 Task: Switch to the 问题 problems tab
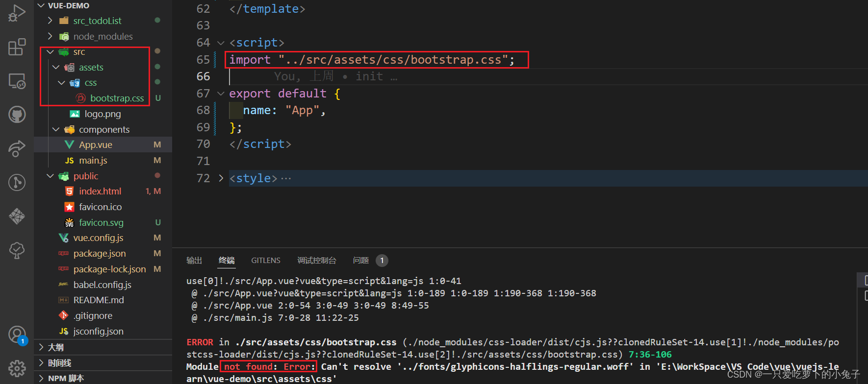[361, 261]
